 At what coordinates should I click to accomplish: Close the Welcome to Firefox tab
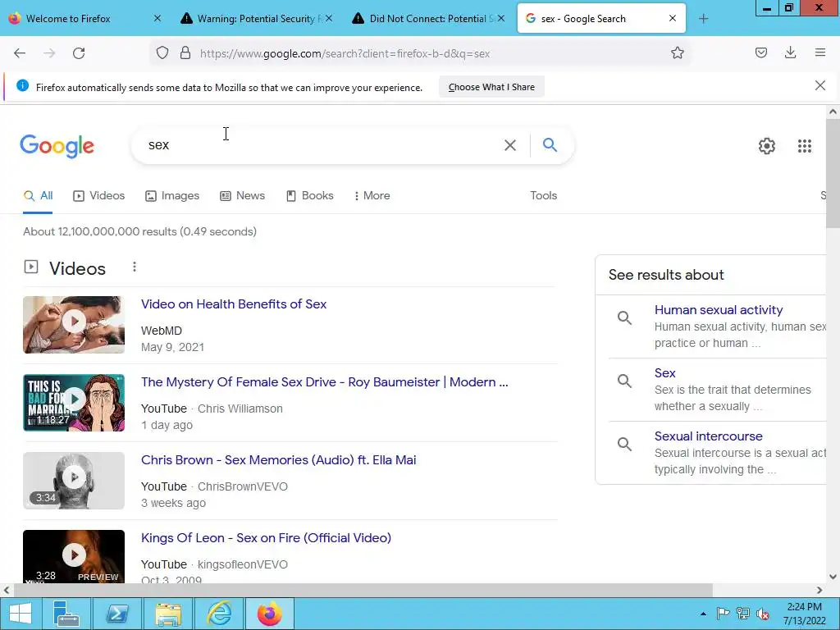157,18
